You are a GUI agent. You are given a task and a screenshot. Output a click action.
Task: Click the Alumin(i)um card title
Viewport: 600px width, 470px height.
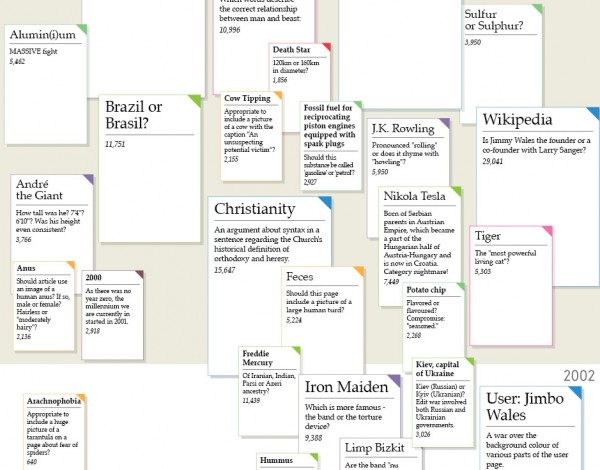[42, 35]
